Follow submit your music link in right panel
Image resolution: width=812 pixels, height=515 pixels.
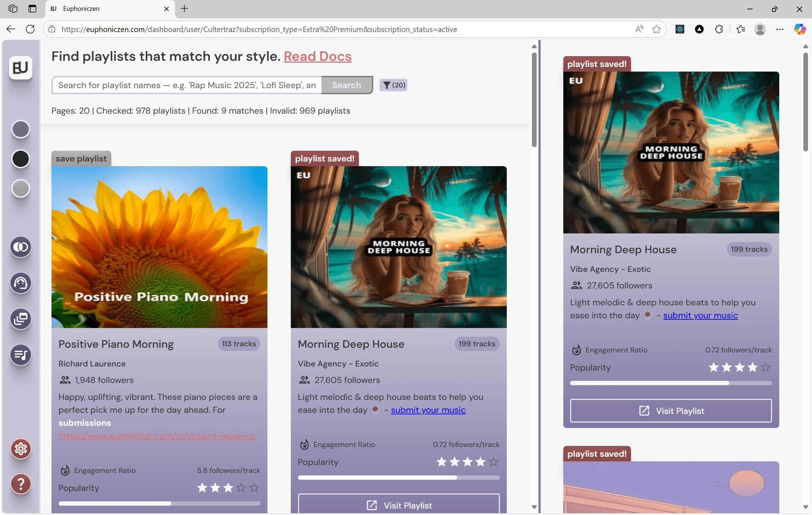701,315
